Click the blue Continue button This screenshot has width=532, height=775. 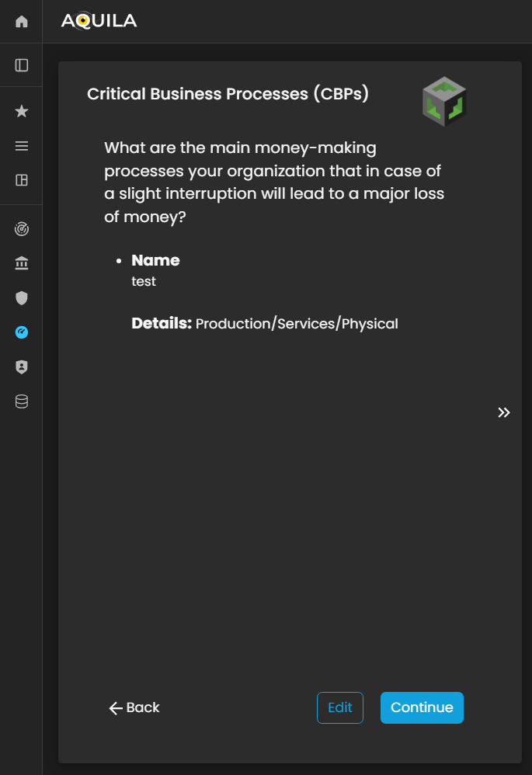tap(422, 707)
